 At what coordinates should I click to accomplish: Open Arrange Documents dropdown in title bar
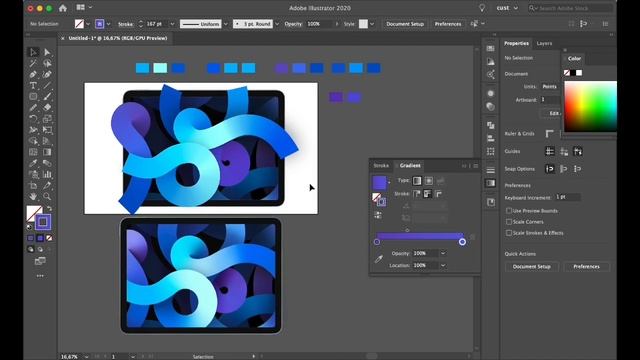pos(84,7)
